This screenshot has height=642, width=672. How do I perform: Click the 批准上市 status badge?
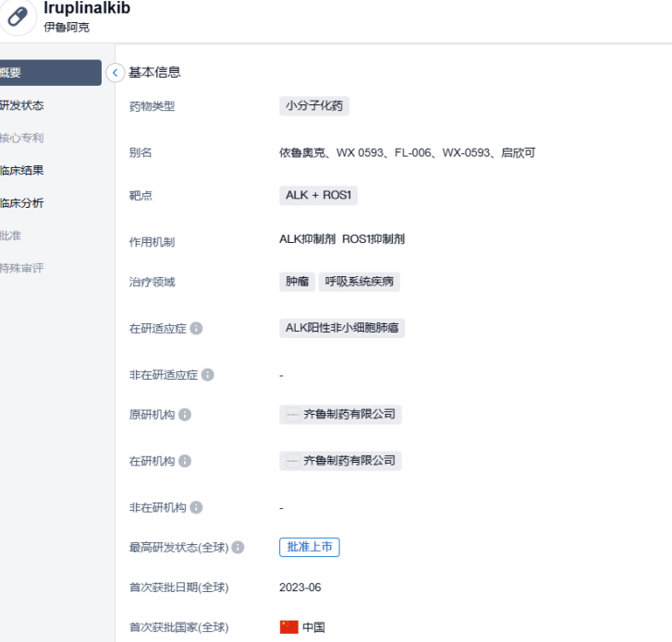pos(310,548)
